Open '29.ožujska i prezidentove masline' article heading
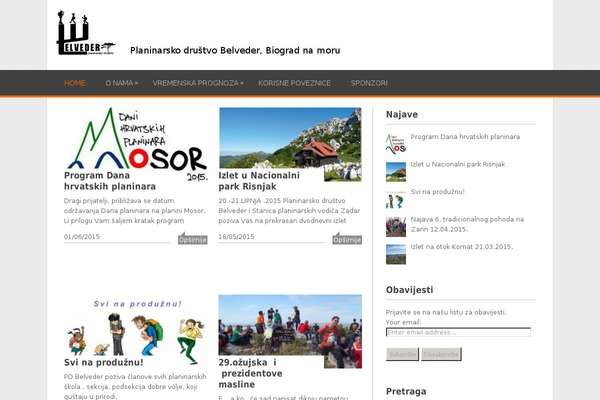Screen dimensions: 600x400 click(x=250, y=373)
